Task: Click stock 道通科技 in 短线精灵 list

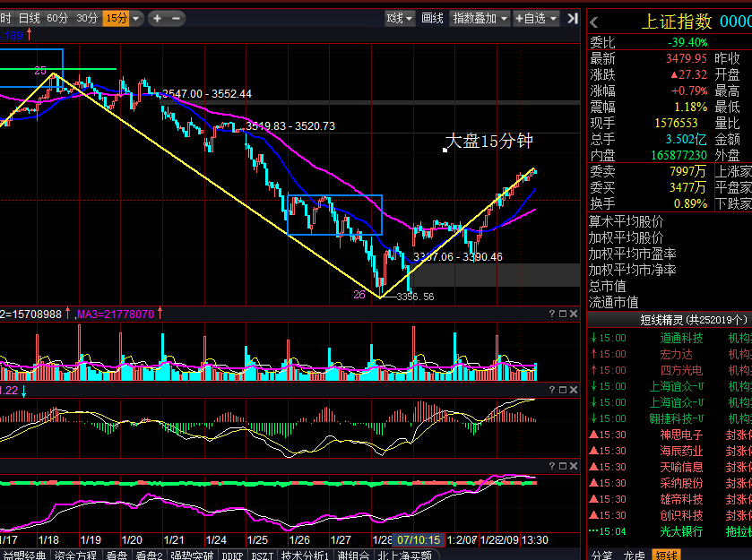Action: tap(681, 338)
